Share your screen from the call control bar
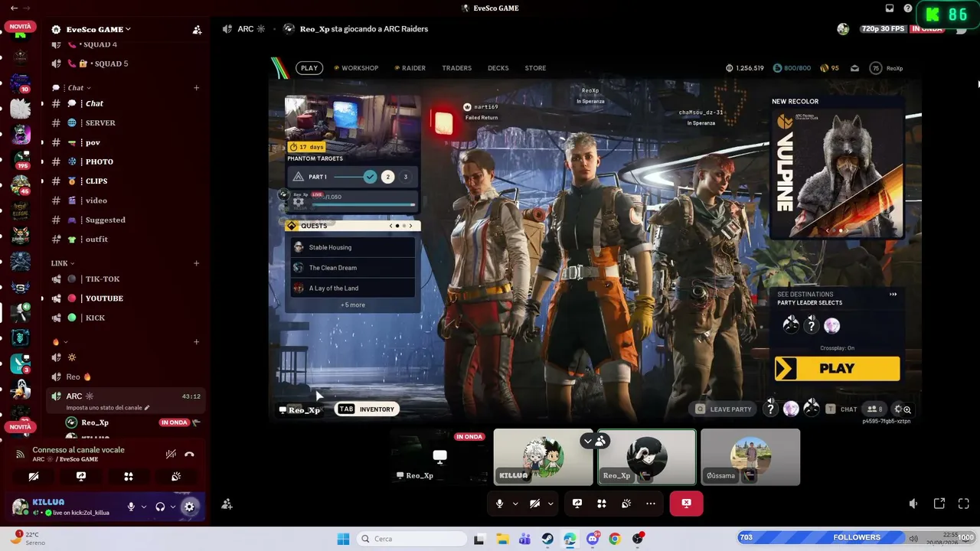 point(577,504)
